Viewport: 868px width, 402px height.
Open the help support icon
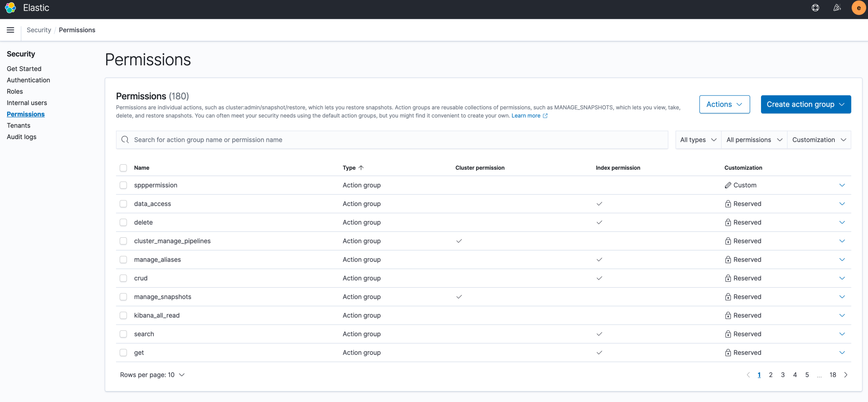click(x=815, y=8)
